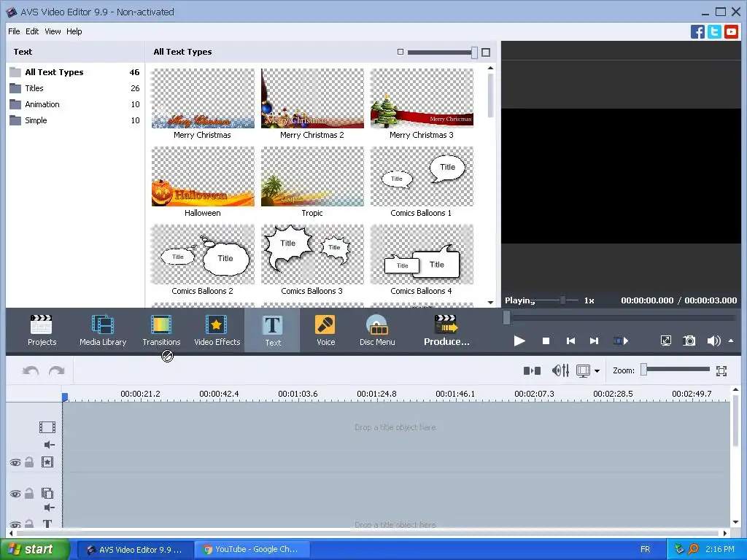Play the preview video
Viewport: 747px width, 560px height.
pos(519,341)
